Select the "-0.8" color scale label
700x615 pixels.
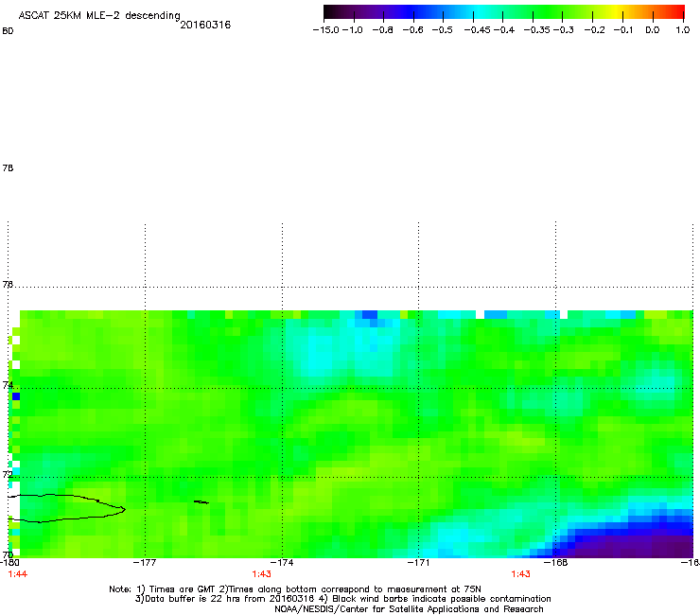[382, 30]
